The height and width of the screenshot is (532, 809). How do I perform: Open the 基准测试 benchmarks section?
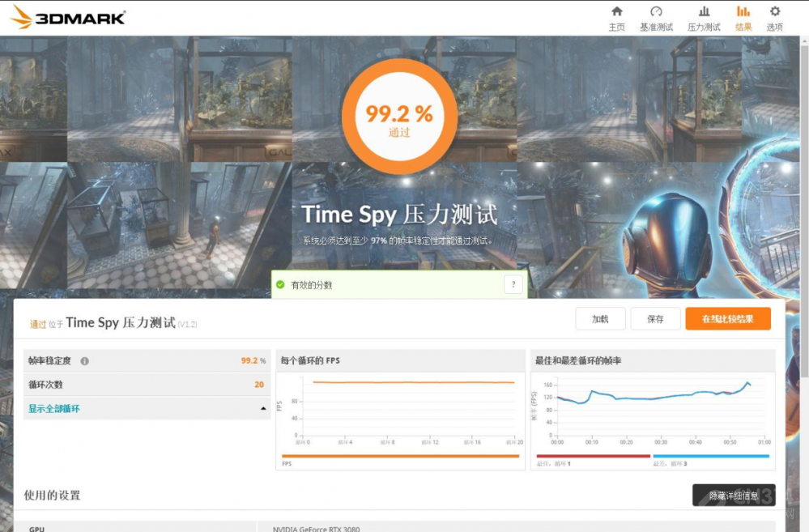656,19
